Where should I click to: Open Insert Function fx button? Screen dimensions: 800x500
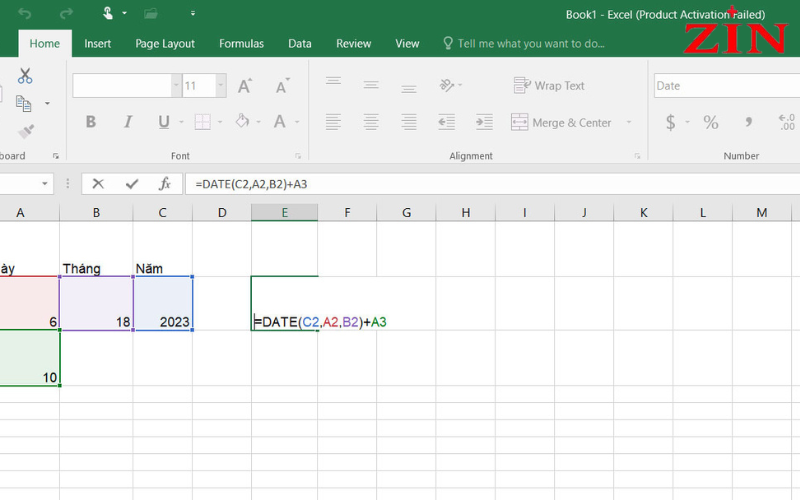coord(164,184)
